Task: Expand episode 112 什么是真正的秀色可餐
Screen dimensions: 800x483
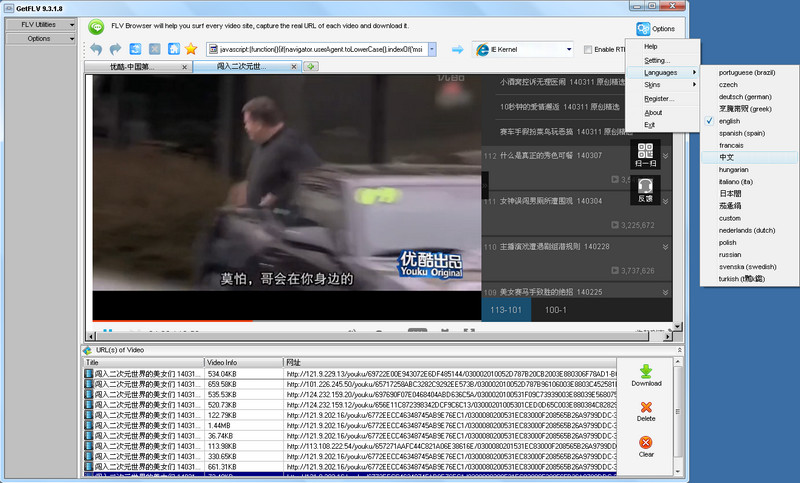Action: (x=665, y=156)
